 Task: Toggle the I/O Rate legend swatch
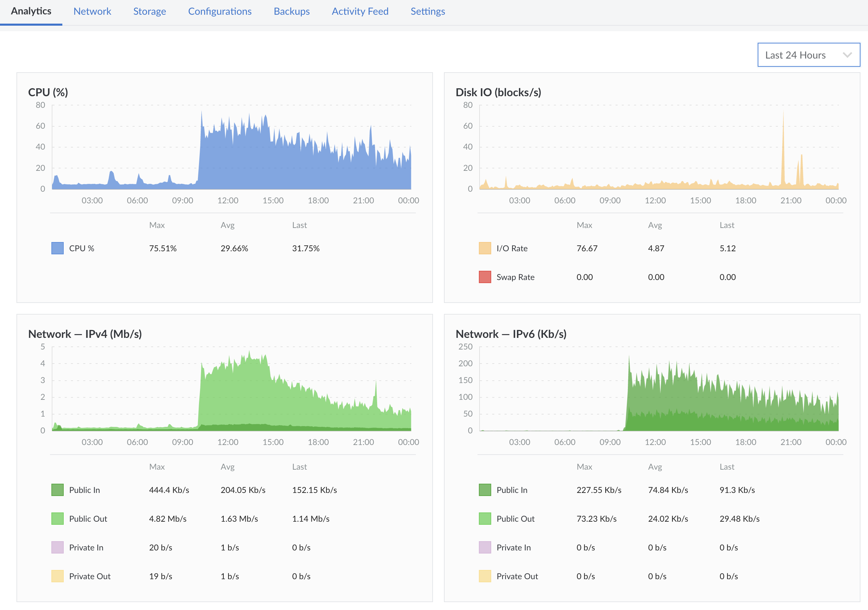click(x=485, y=248)
